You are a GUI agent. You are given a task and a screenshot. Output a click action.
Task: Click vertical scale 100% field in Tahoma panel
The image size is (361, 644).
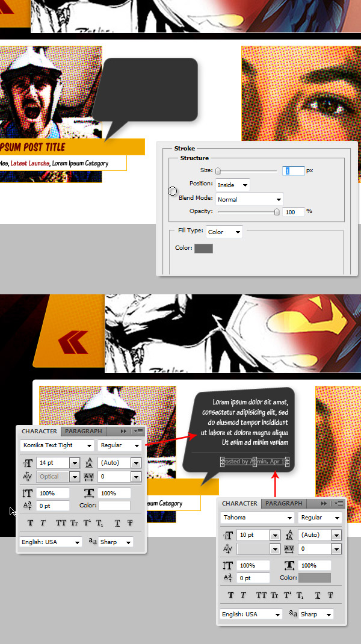(253, 566)
